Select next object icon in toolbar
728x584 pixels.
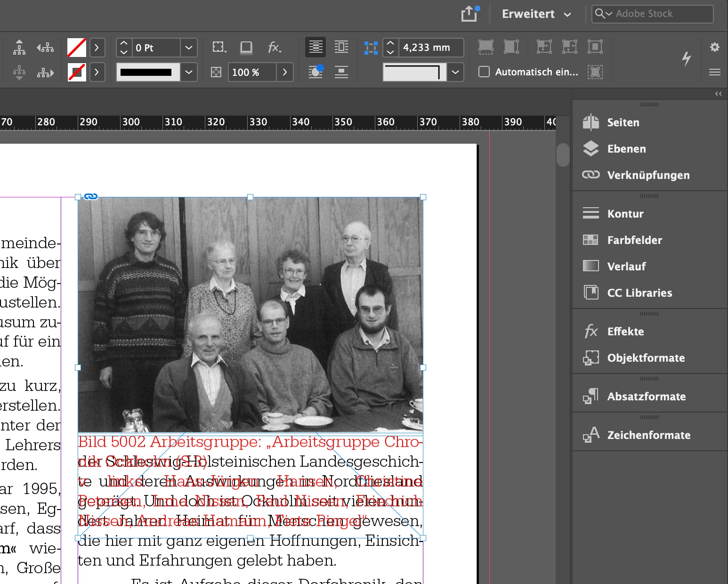[x=45, y=73]
